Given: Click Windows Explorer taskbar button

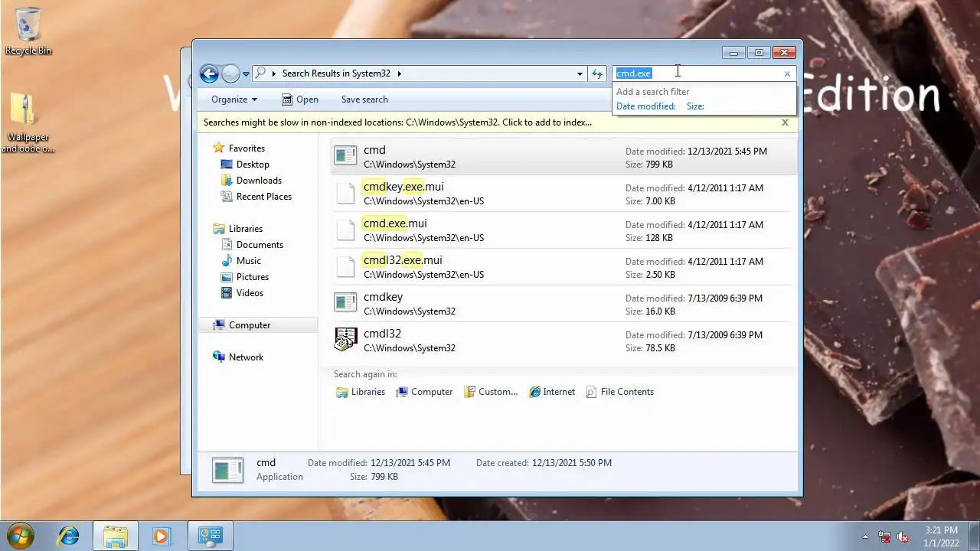Looking at the screenshot, I should tap(116, 536).
